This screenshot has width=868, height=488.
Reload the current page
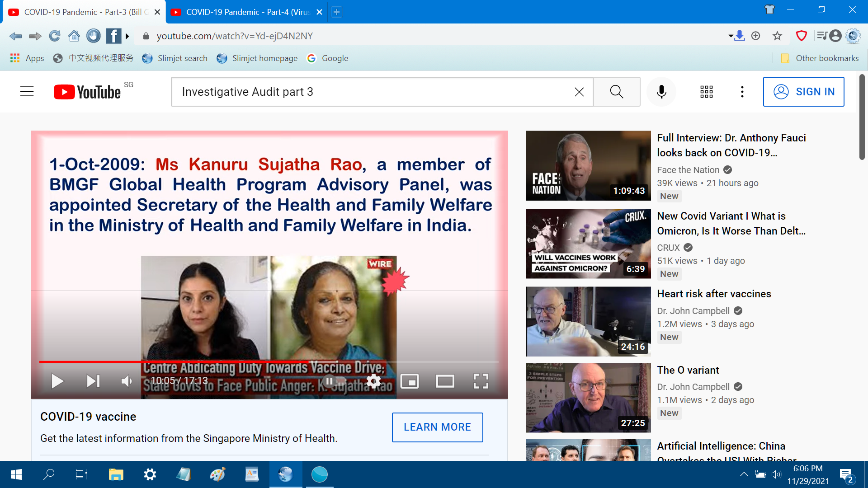coord(54,36)
